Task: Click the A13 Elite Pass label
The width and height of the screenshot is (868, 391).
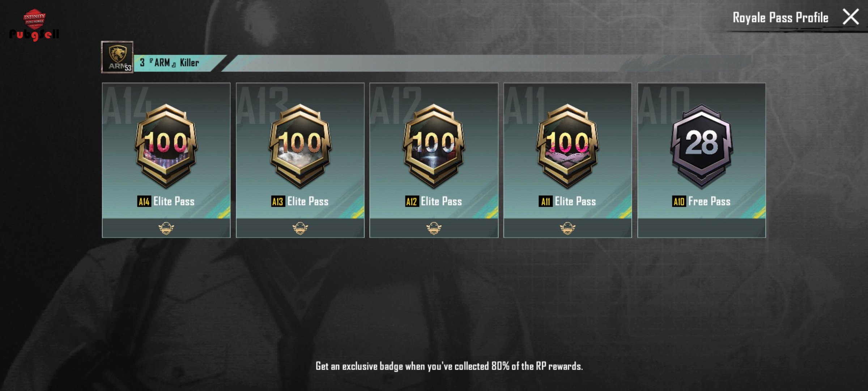Action: point(300,201)
